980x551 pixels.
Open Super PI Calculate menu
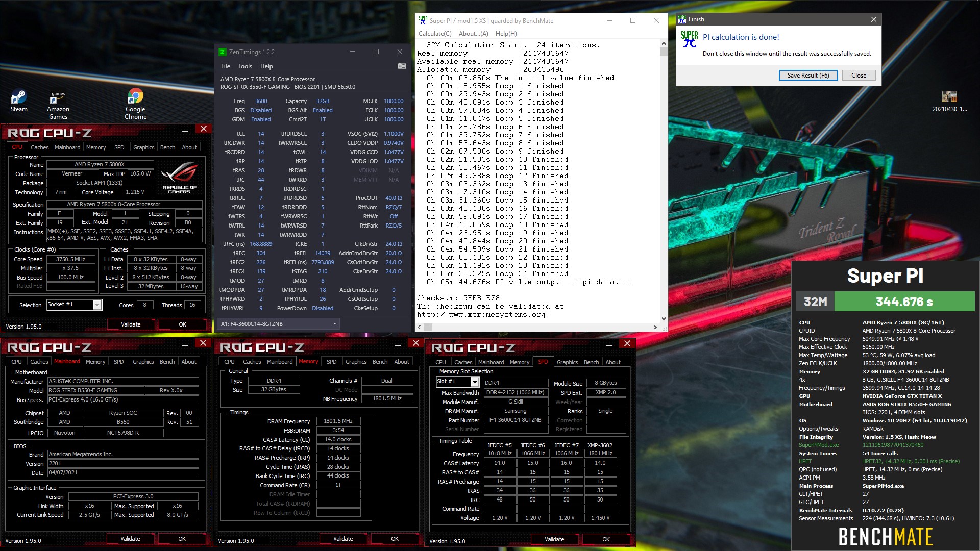coord(435,34)
